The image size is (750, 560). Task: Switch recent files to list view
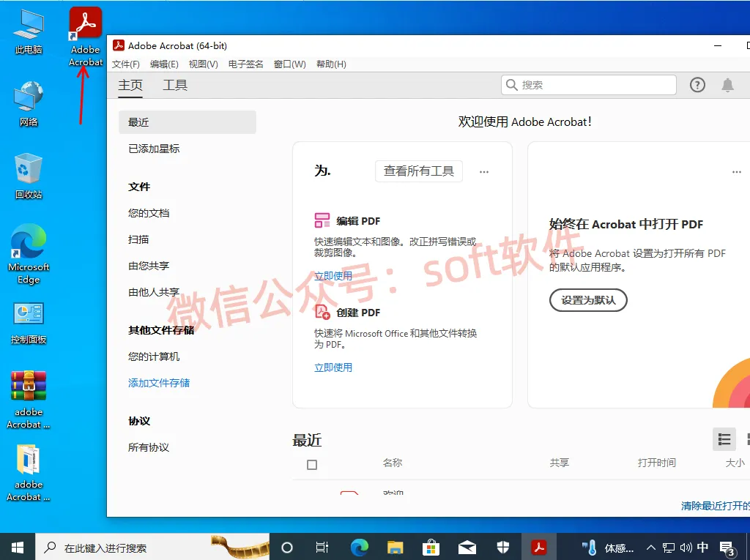click(x=724, y=439)
